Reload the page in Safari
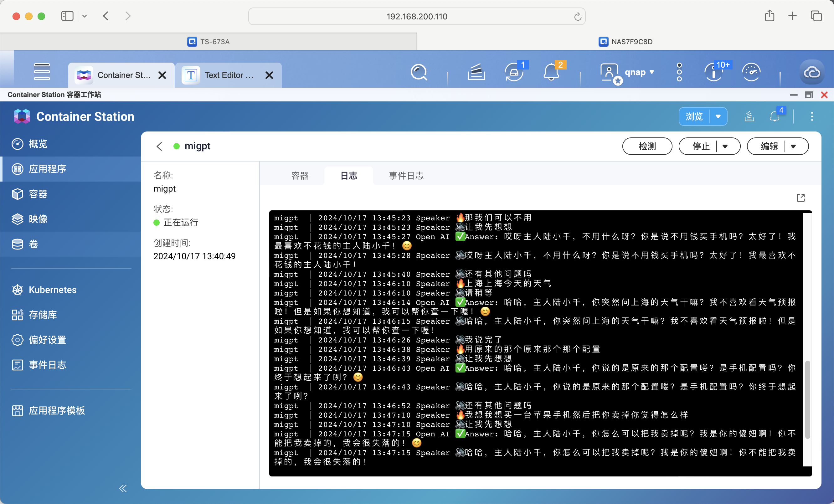This screenshot has height=504, width=834. coord(577,16)
